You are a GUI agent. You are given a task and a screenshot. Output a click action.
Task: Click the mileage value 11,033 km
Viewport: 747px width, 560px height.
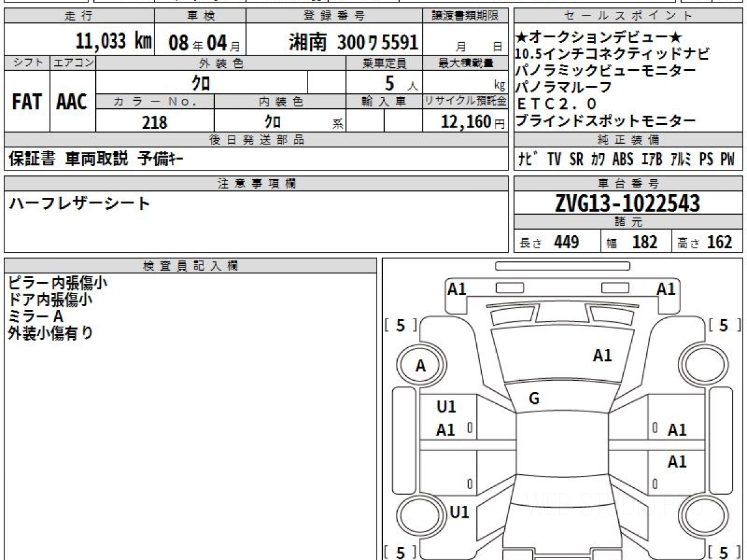pos(113,42)
